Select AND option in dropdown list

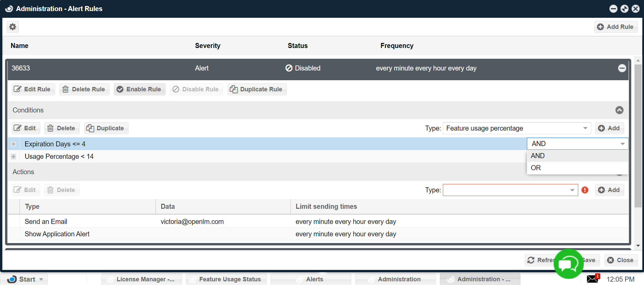pos(538,156)
